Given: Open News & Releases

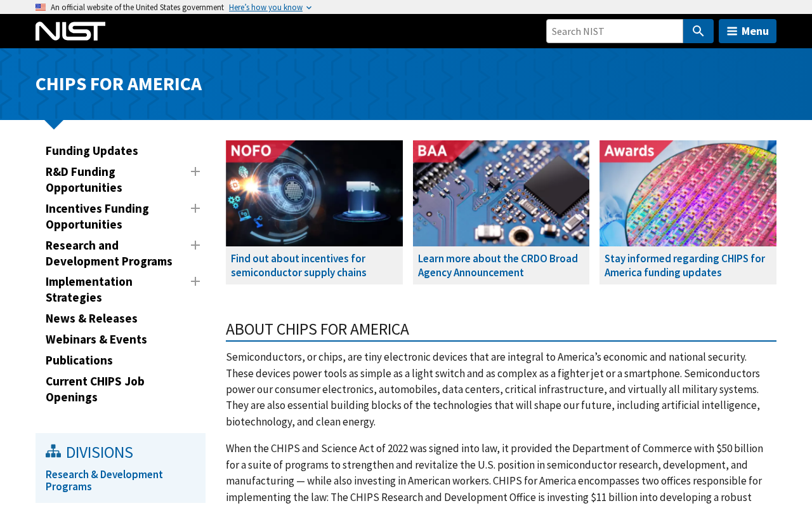Looking at the screenshot, I should click(91, 318).
